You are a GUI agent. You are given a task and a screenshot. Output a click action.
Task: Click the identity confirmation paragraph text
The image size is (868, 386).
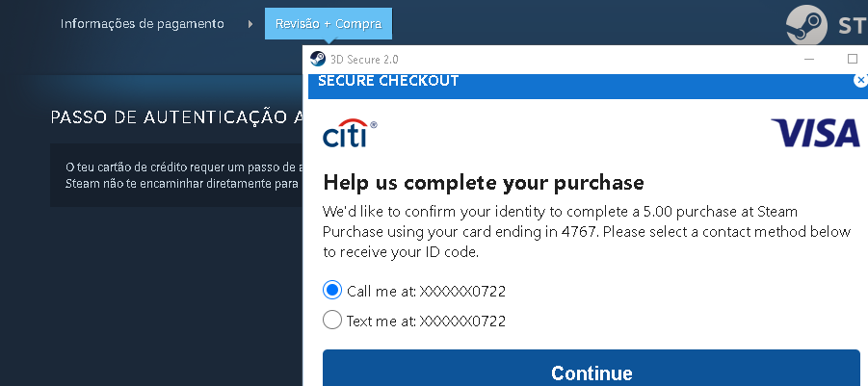click(586, 231)
